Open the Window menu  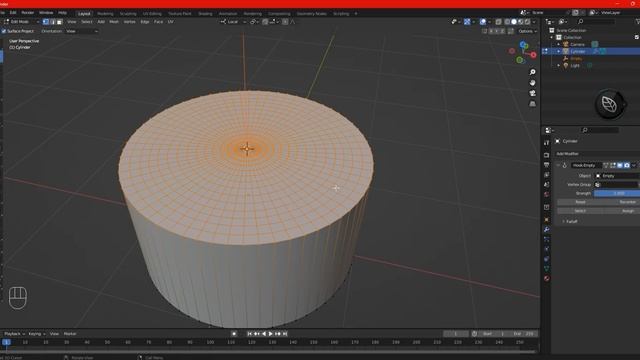[x=46, y=13]
